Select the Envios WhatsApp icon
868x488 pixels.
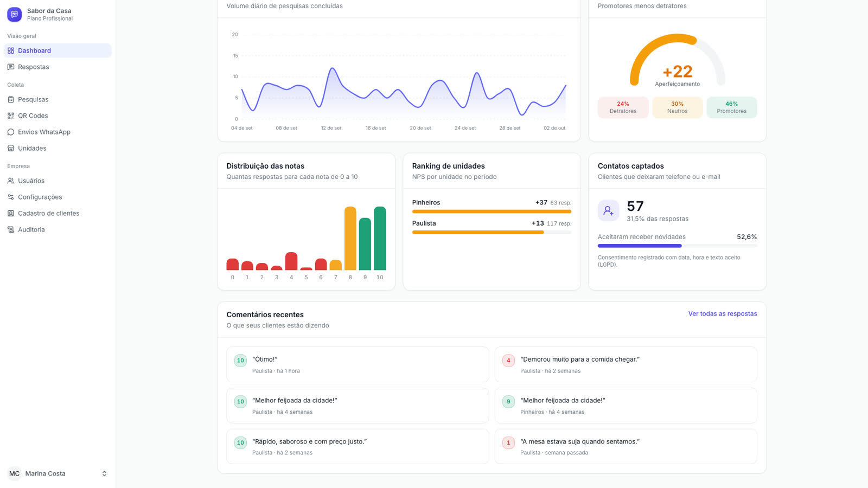click(x=11, y=132)
